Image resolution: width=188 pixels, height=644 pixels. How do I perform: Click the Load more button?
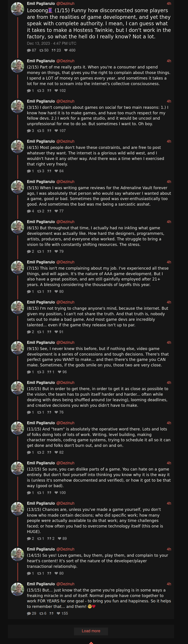[91, 631]
